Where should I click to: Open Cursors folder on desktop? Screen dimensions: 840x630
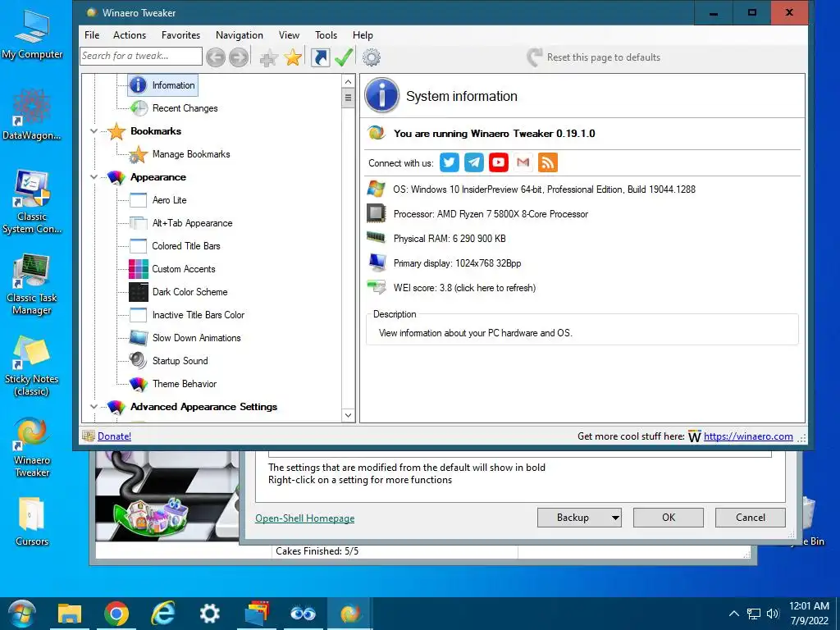pos(32,522)
